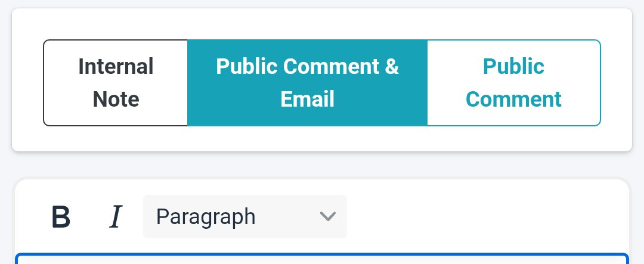This screenshot has width=644, height=264.
Task: Click the italic I icon
Action: coord(116,217)
